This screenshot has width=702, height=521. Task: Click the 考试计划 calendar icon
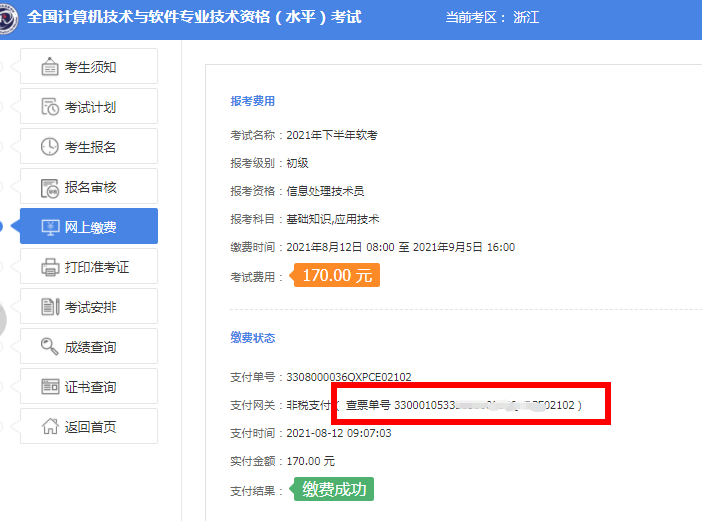(x=50, y=107)
